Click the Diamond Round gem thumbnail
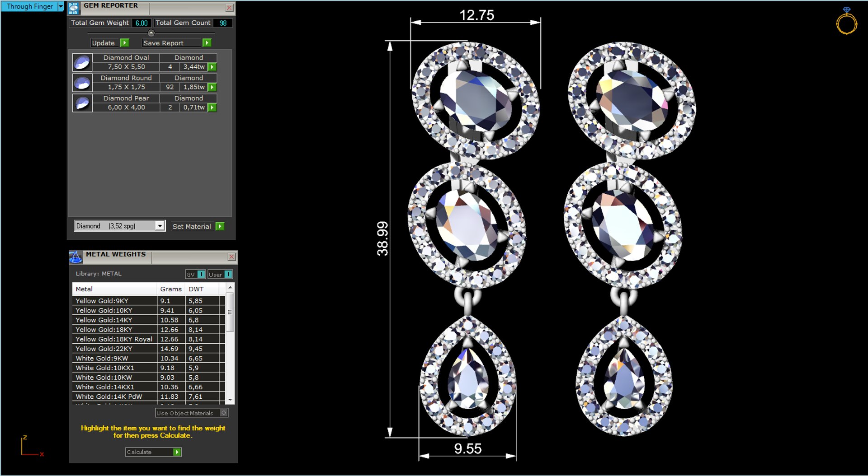Screen dimensions: 868x476 (x=82, y=83)
